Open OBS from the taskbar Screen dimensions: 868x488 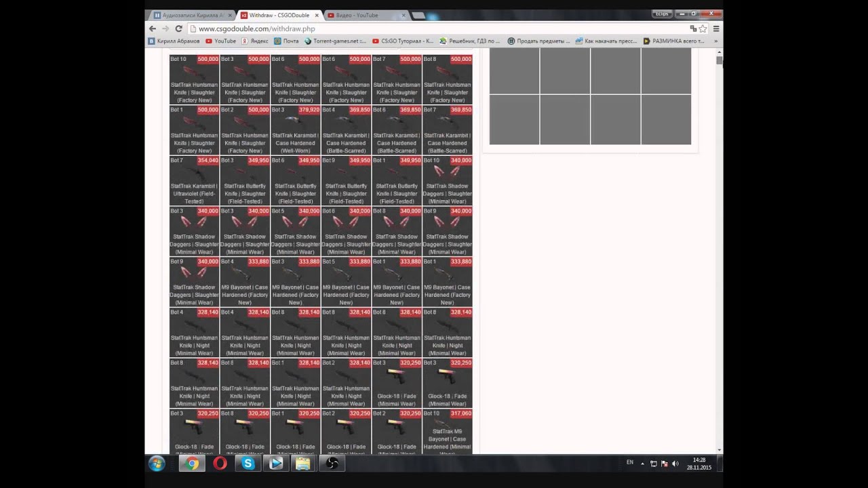coord(332,464)
